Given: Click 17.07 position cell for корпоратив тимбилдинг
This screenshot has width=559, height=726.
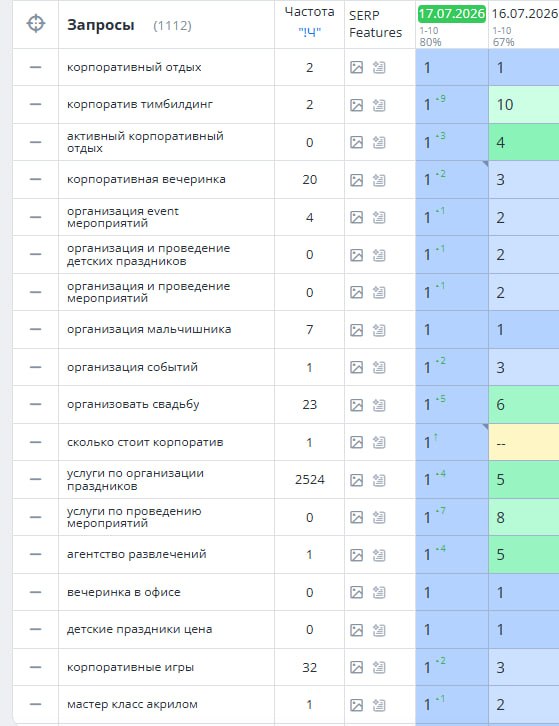Looking at the screenshot, I should [x=452, y=105].
